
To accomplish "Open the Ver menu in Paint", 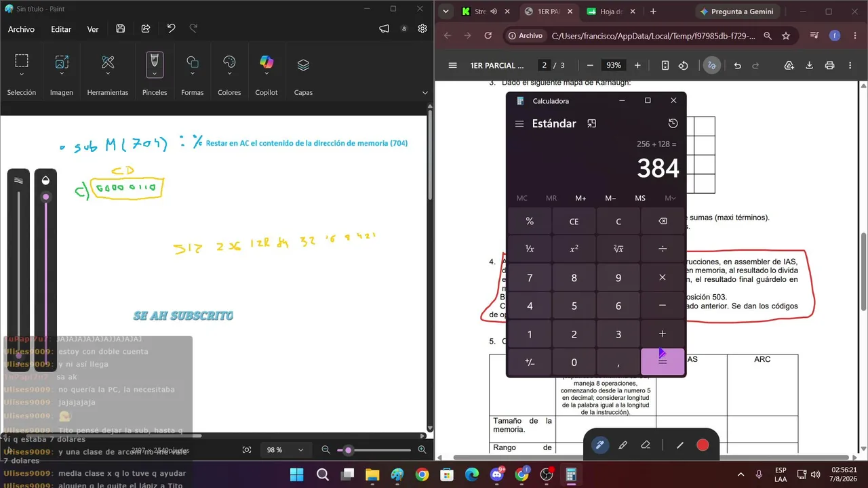I will point(93,29).
